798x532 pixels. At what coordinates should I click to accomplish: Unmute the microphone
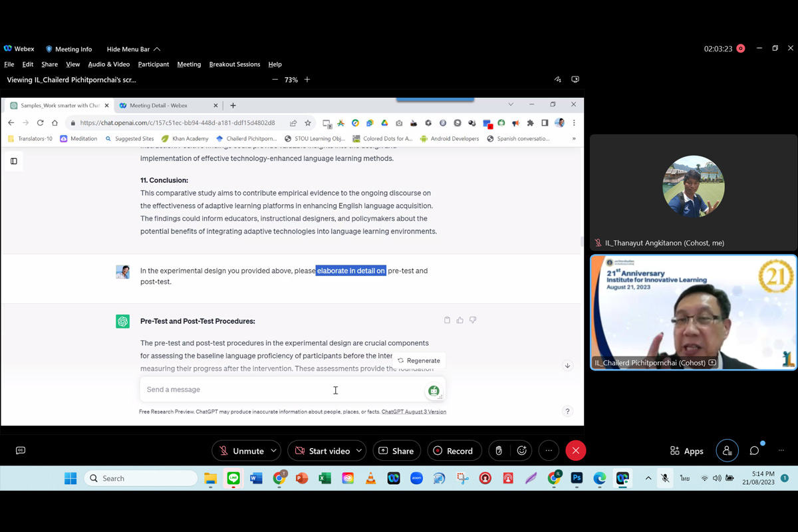(241, 451)
